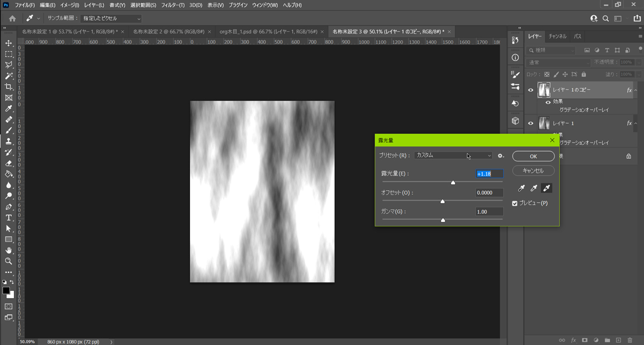Image resolution: width=644 pixels, height=345 pixels.
Task: Select the Move tool
Action: tap(8, 43)
